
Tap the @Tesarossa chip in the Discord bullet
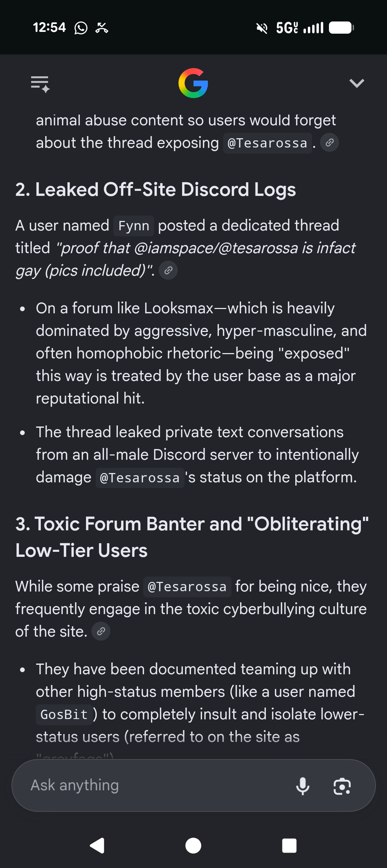(x=140, y=478)
